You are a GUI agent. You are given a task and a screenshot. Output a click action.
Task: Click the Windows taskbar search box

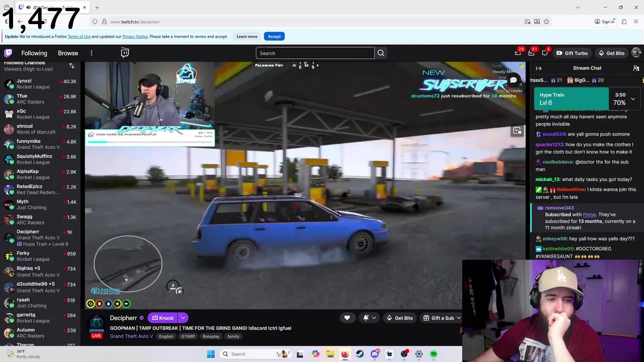click(257, 354)
